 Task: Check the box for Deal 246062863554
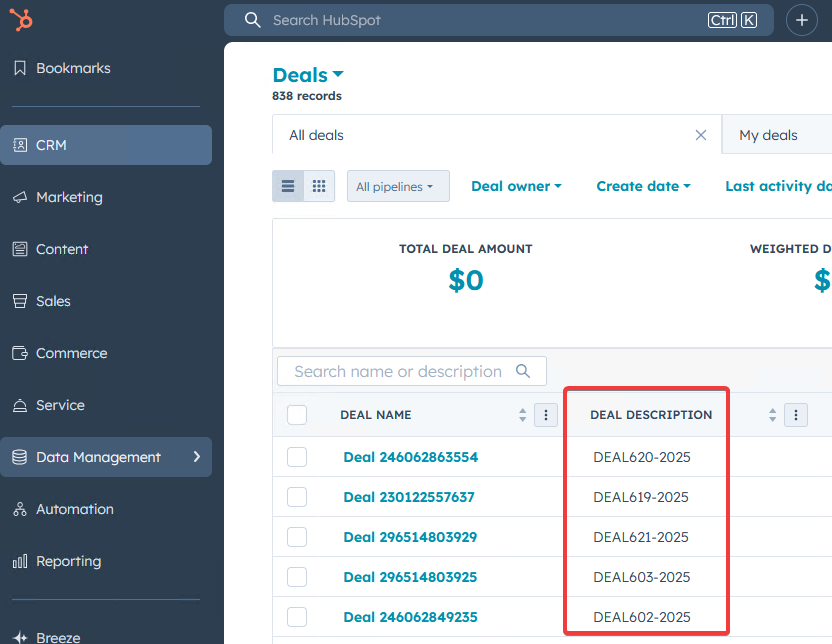click(297, 457)
